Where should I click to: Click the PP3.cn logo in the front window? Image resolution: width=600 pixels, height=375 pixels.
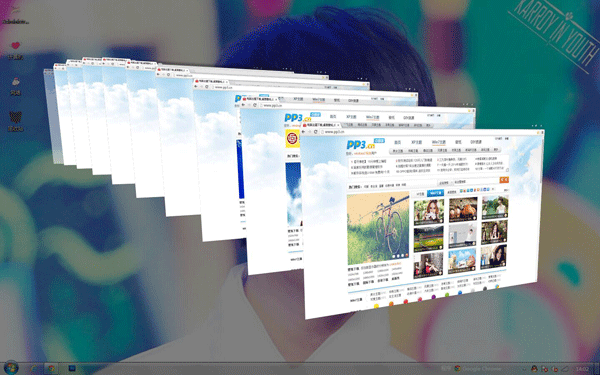361,145
